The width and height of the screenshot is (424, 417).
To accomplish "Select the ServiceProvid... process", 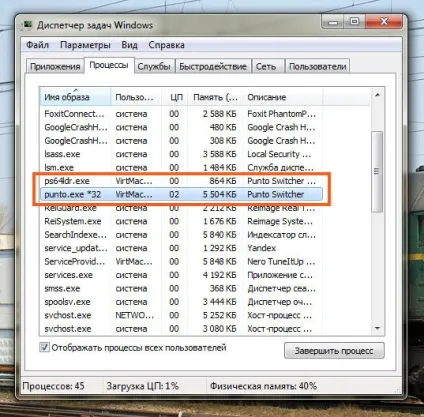I will (x=181, y=262).
